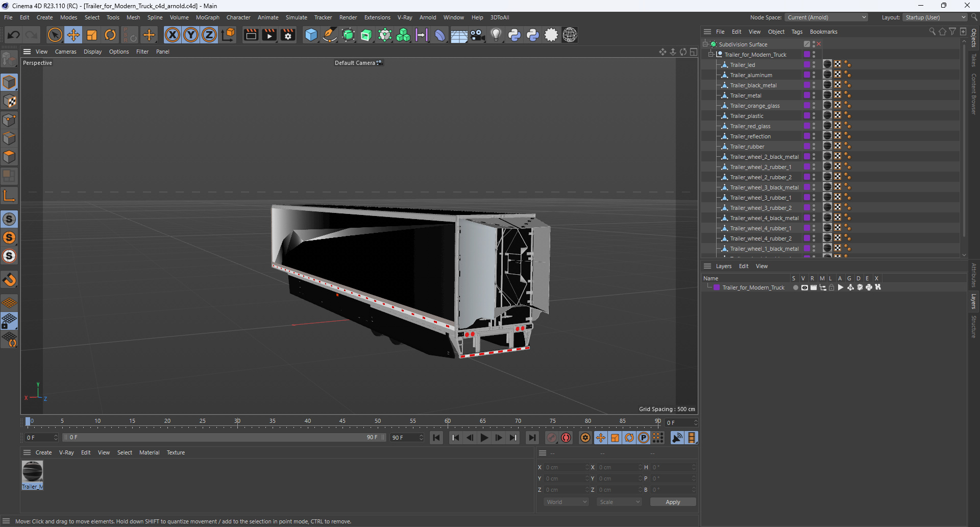The width and height of the screenshot is (980, 527).
Task: Select the Rotate tool icon
Action: pyautogui.click(x=110, y=35)
